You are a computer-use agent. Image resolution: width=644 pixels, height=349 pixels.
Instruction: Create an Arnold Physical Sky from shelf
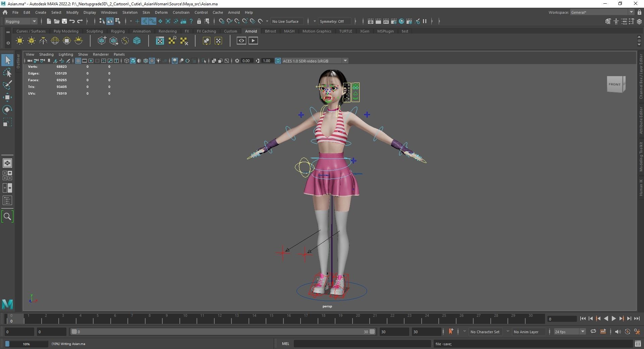[x=78, y=41]
